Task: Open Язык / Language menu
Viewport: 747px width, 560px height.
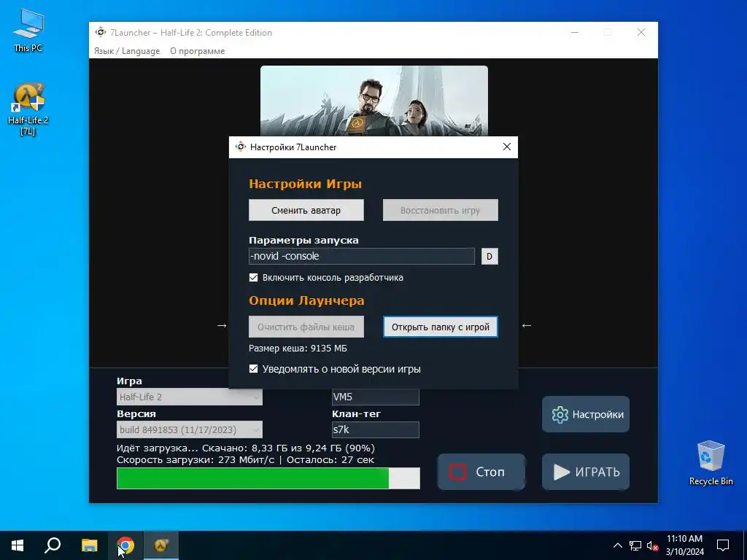Action: [x=127, y=51]
